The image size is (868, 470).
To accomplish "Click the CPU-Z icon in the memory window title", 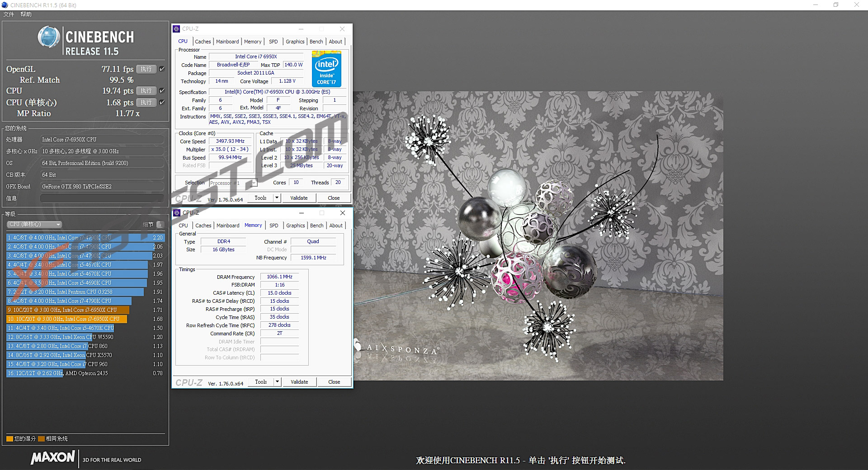I will (177, 213).
